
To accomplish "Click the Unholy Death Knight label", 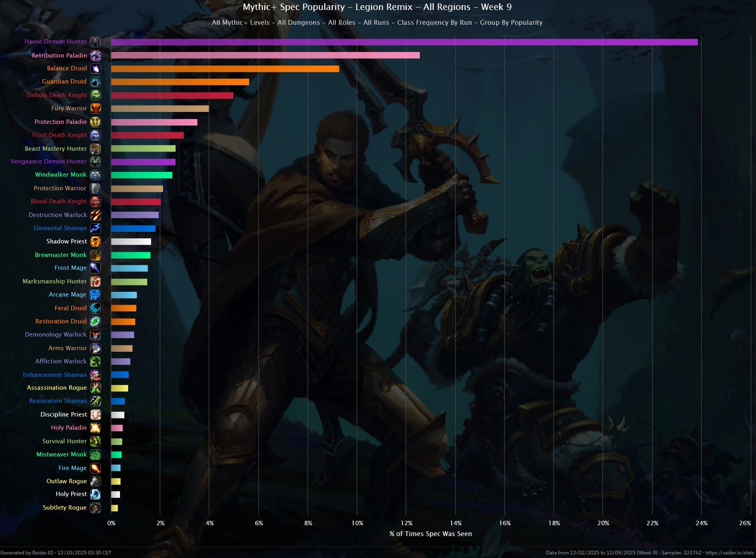I will tap(57, 95).
